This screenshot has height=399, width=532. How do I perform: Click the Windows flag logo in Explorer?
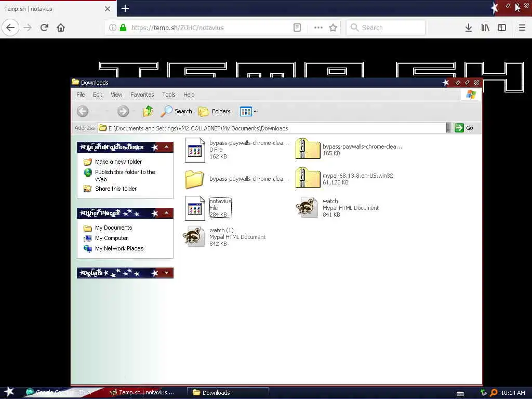pos(471,94)
